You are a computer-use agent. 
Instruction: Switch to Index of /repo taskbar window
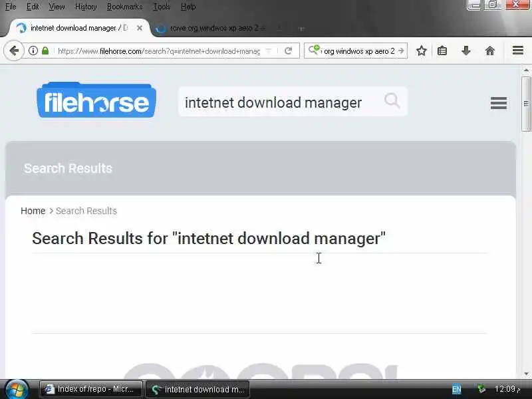[x=90, y=389]
